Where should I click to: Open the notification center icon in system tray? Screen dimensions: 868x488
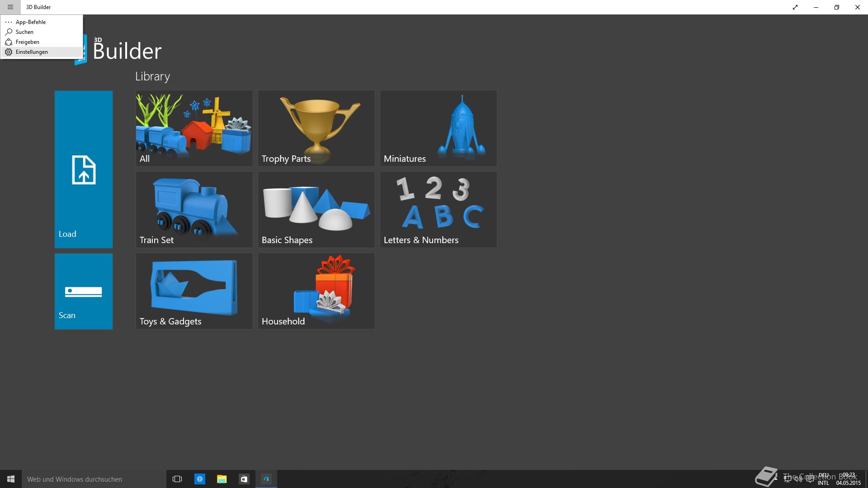pos(810,479)
